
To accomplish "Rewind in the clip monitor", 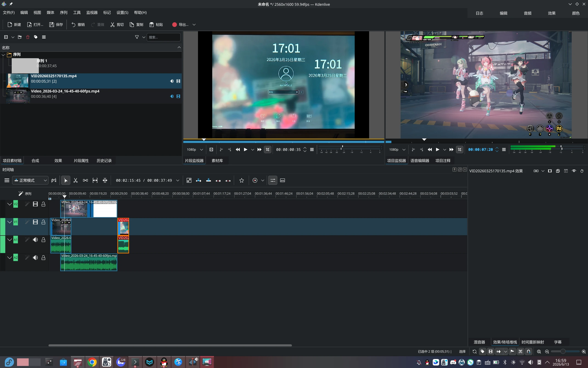I will (x=238, y=149).
